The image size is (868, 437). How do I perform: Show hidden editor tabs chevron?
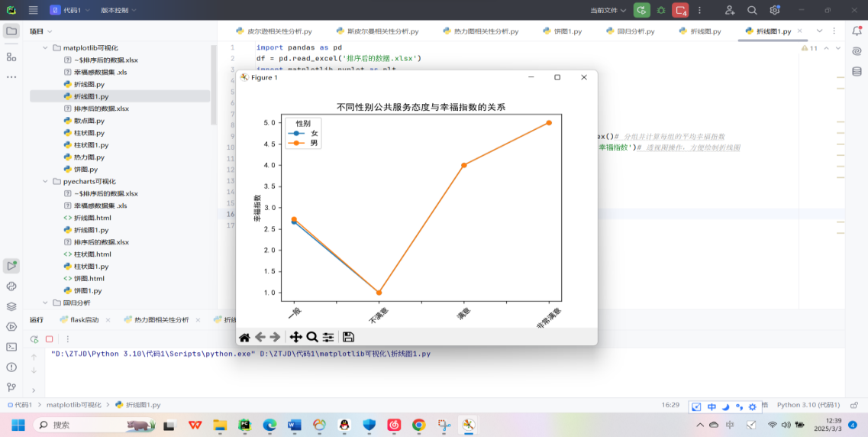tap(820, 31)
